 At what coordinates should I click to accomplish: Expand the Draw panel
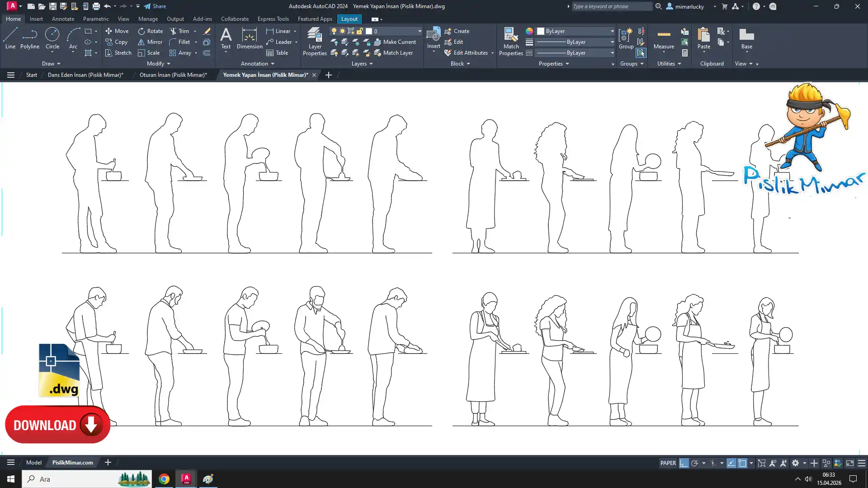(51, 64)
